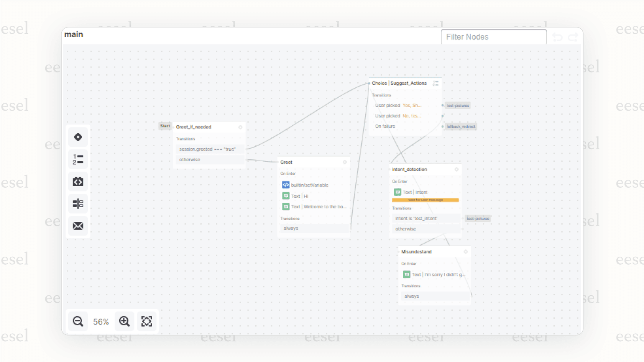Click the redo arrow at top right
Image resolution: width=644 pixels, height=362 pixels.
point(573,37)
